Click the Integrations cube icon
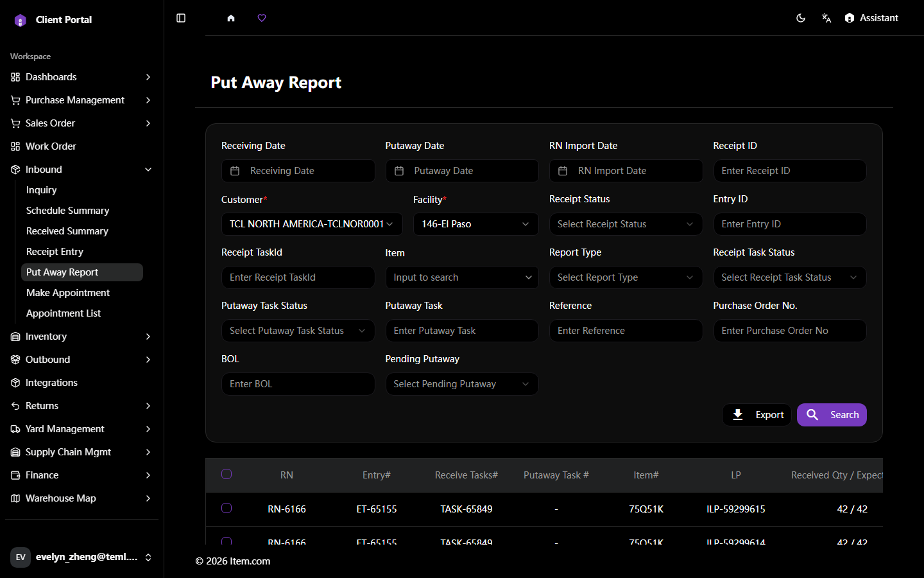Screen dimensions: 924x578 coord(15,383)
